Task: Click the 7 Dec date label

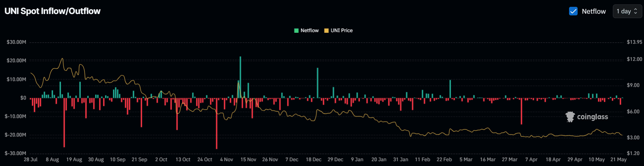Action: pos(292,160)
